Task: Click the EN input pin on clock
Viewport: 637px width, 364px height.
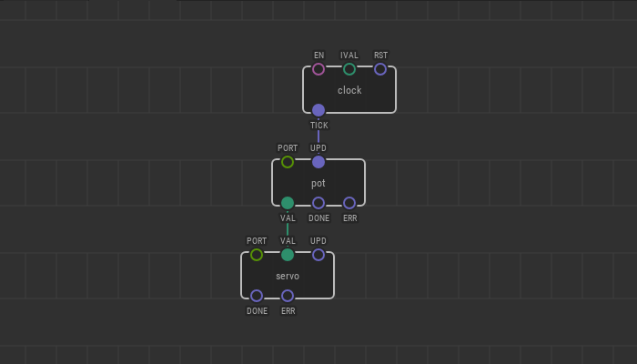Action: (x=318, y=69)
